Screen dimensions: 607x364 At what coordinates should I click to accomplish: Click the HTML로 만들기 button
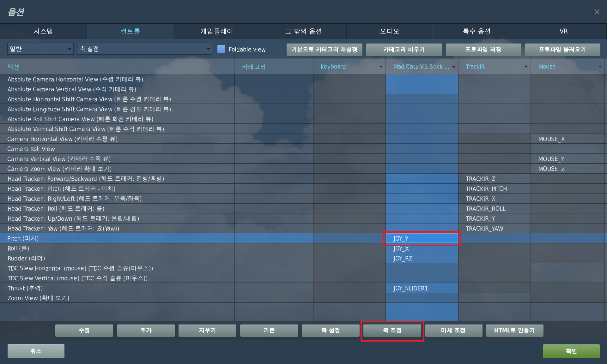(514, 331)
